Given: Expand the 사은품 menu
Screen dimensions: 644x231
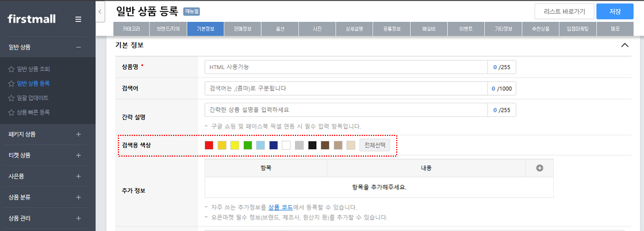Looking at the screenshot, I should pos(78,176).
